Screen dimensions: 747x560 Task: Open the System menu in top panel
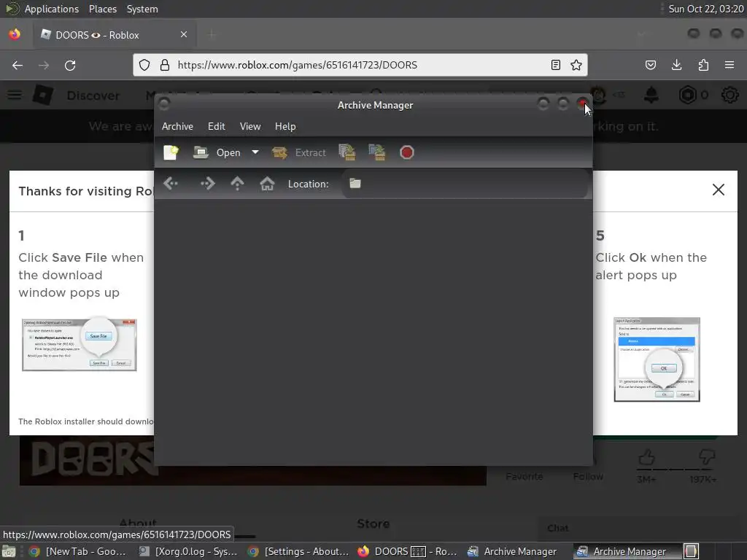[142, 9]
